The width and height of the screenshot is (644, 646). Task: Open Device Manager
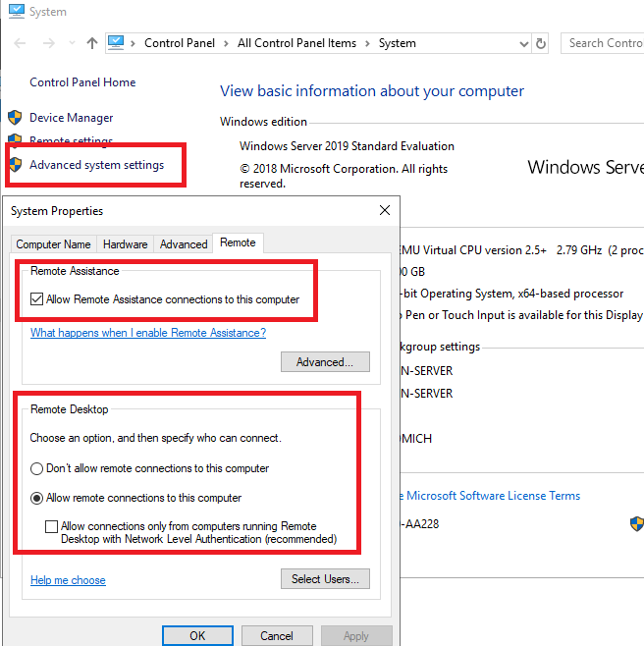coord(72,118)
